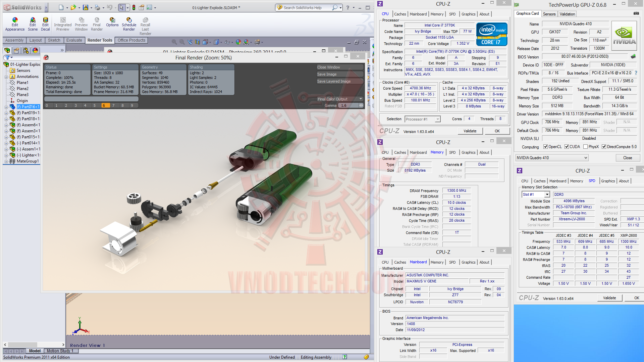Screen dimensions: 644x362
Task: Toggle the OpenCL checkbox in GPU-Z
Action: click(545, 147)
